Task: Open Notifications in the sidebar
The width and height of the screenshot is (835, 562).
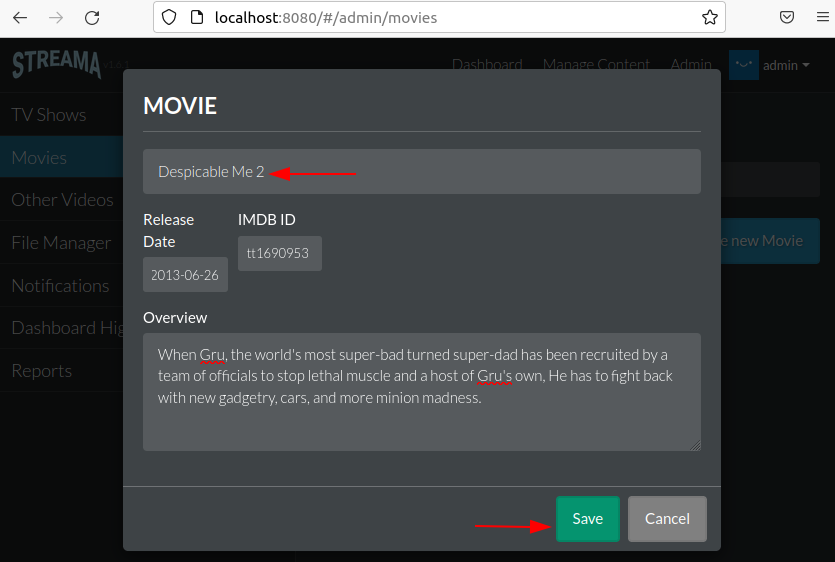Action: point(61,286)
